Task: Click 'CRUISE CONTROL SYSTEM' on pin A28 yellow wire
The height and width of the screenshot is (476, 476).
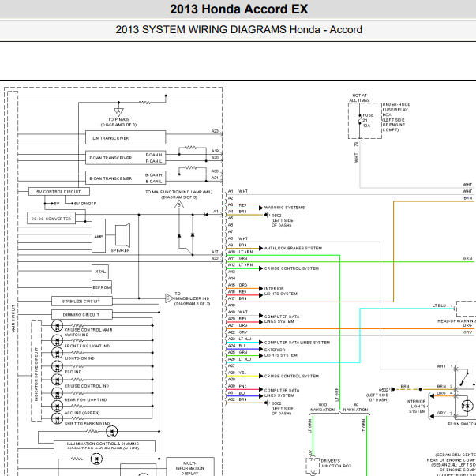Action: tap(291, 376)
